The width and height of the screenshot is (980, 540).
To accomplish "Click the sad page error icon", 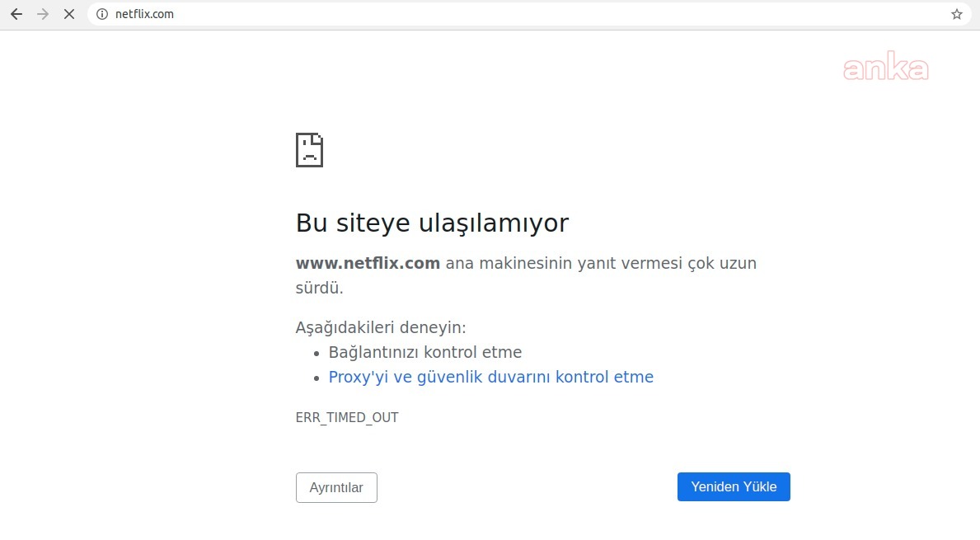I will 309,150.
